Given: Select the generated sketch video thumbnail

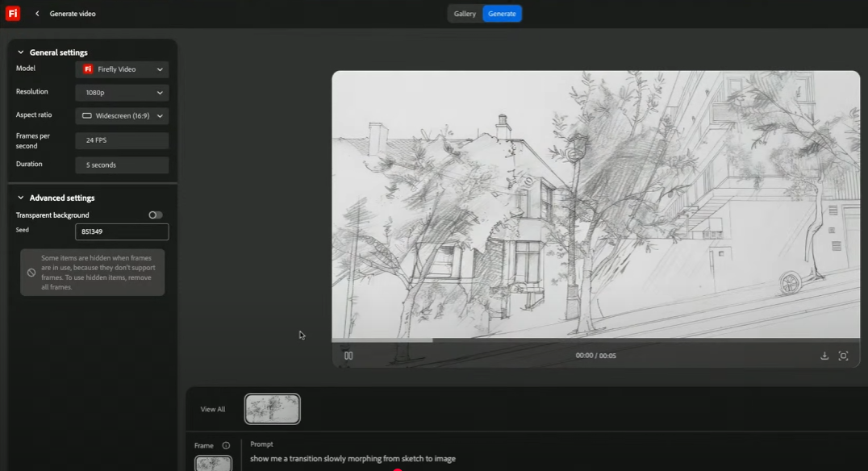Looking at the screenshot, I should [273, 410].
